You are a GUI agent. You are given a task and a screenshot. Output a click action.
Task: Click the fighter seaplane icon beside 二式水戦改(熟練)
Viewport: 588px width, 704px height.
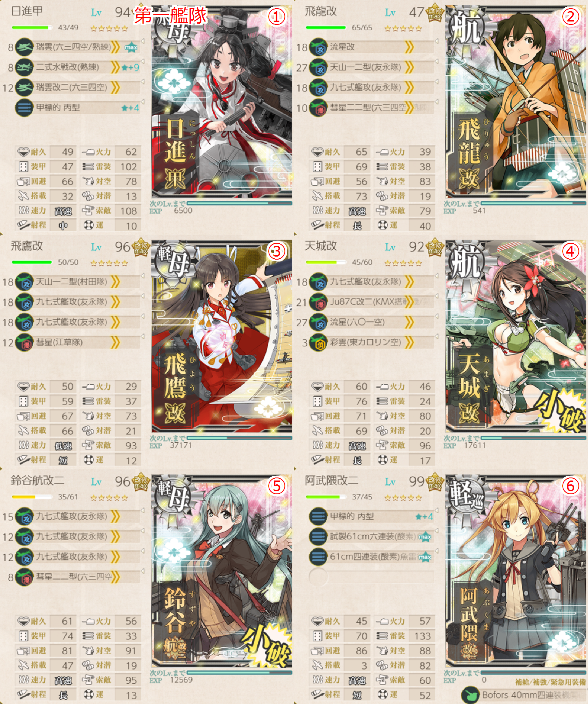[24, 67]
